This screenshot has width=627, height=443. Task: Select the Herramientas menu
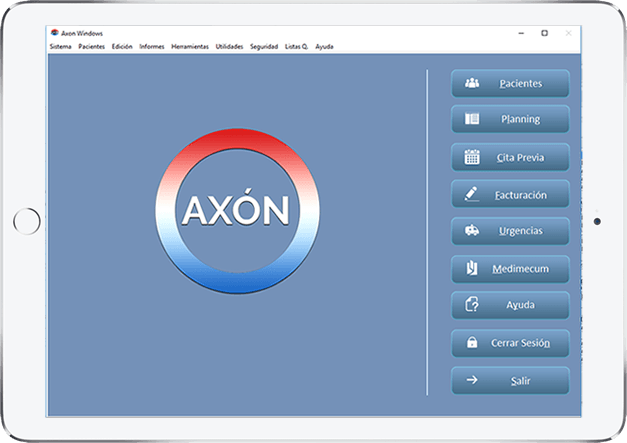point(190,46)
